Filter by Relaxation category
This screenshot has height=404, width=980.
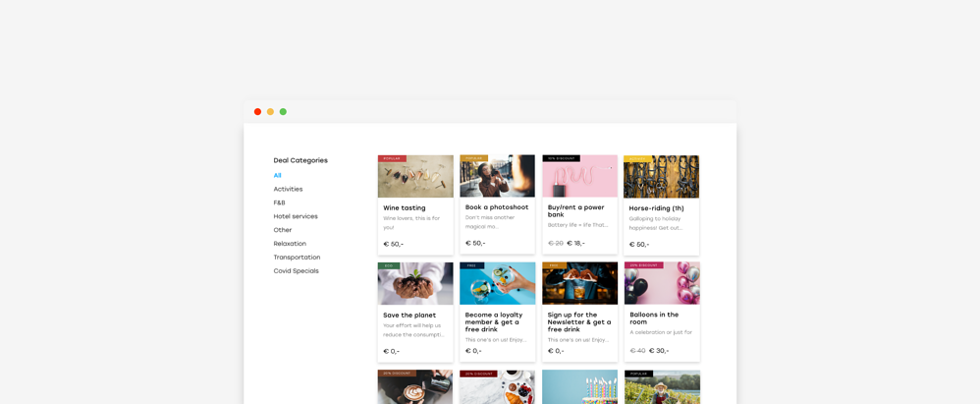(x=290, y=244)
